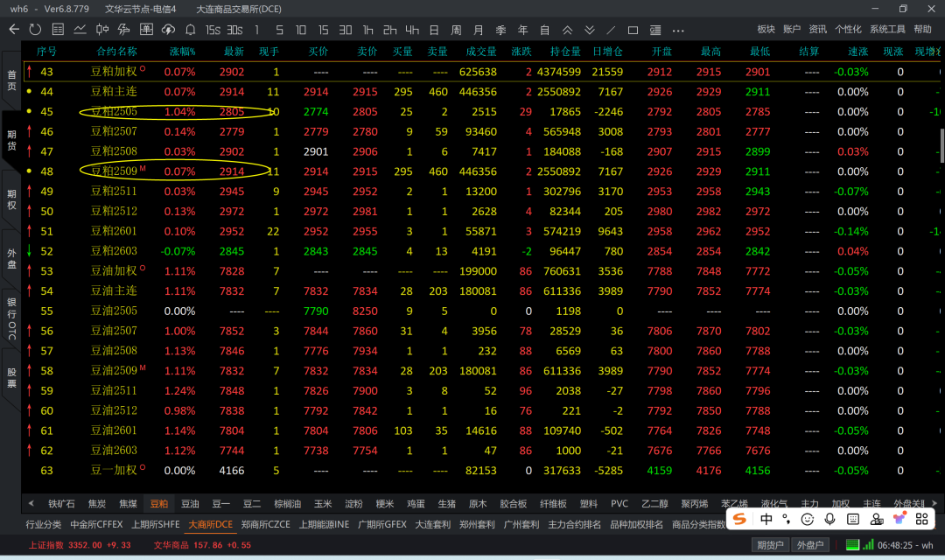Open the 板块 menu
Screen dimensions: 945x560
click(766, 29)
